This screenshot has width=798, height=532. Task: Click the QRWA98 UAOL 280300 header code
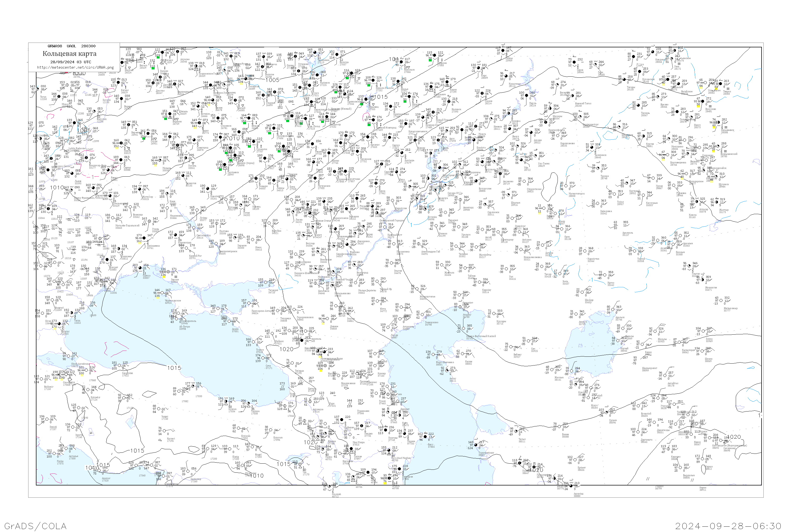[x=71, y=46]
